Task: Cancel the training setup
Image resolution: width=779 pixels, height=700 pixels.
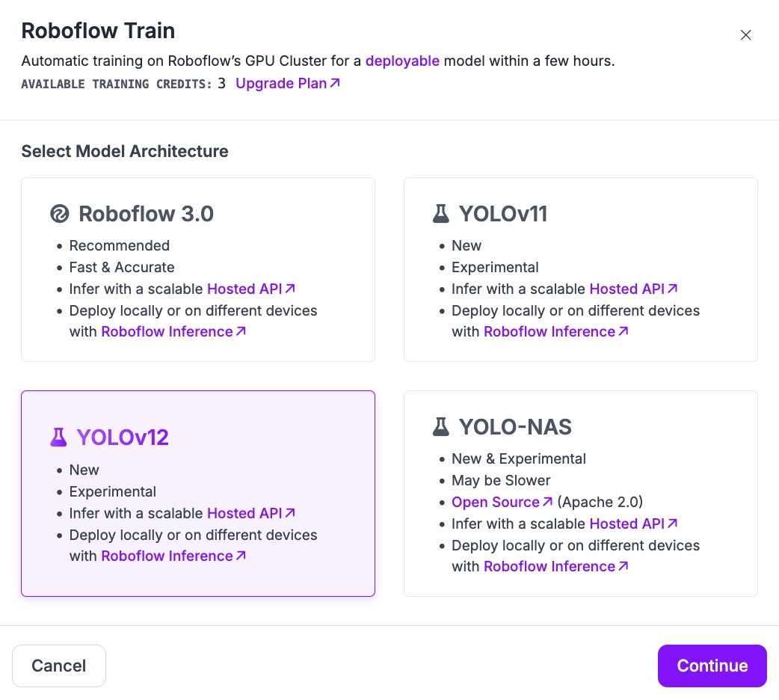Action: click(59, 666)
